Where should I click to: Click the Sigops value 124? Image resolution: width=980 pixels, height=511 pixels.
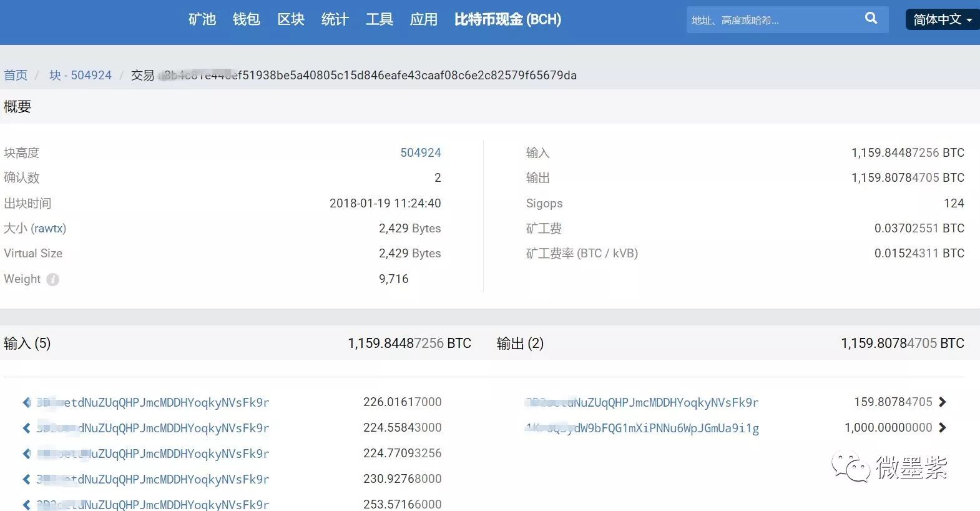[x=954, y=203]
